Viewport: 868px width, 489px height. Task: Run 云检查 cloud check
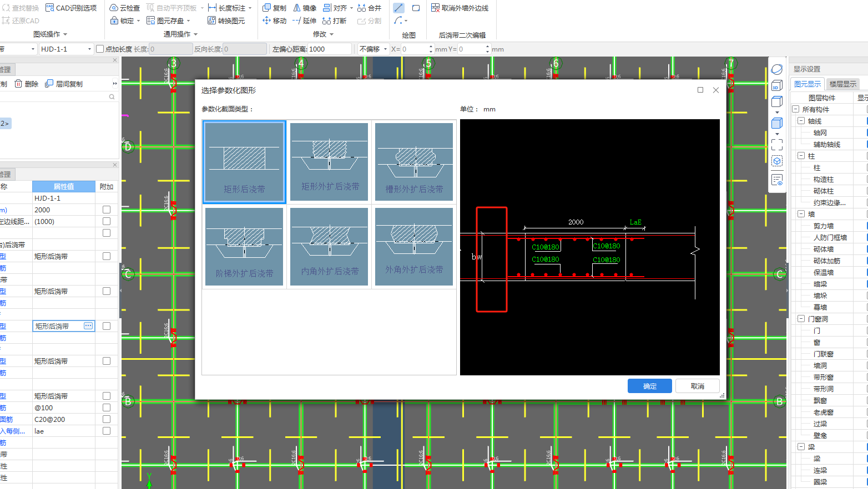125,8
